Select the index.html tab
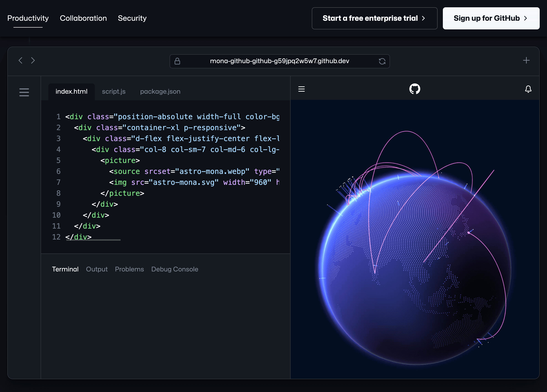 pyautogui.click(x=71, y=92)
